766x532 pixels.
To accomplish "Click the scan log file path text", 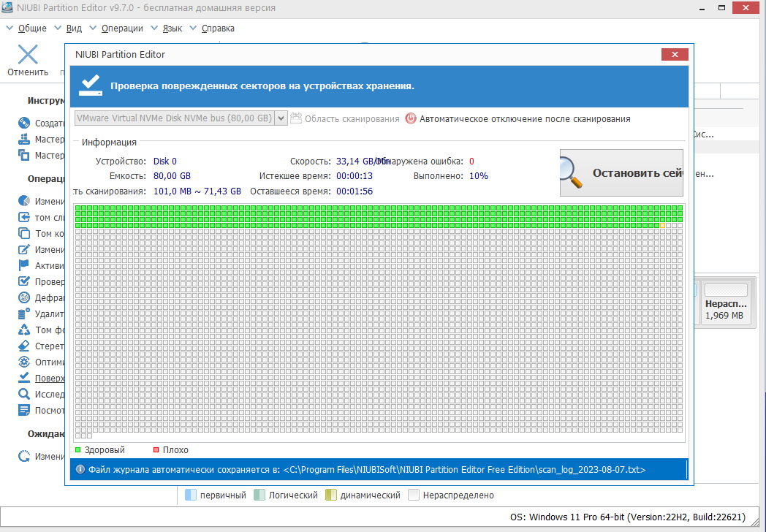I will pyautogui.click(x=465, y=469).
